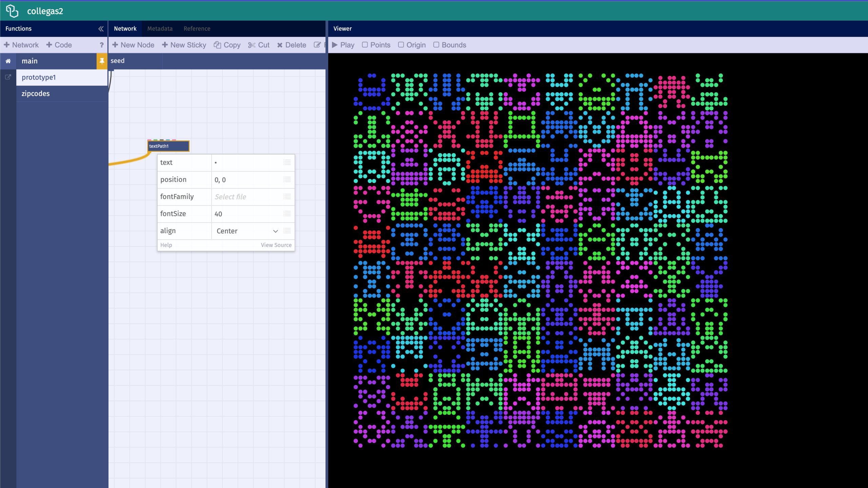
Task: Click the Play button in Viewer
Action: click(343, 45)
